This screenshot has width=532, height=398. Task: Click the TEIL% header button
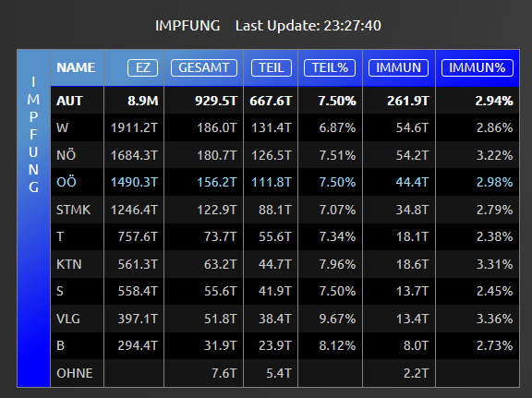pyautogui.click(x=330, y=67)
